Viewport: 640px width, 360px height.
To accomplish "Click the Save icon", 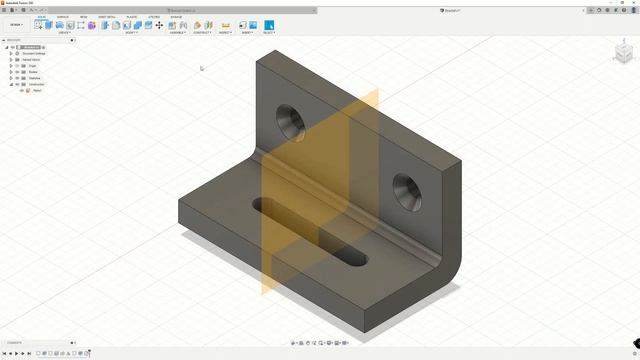I will click(23, 10).
